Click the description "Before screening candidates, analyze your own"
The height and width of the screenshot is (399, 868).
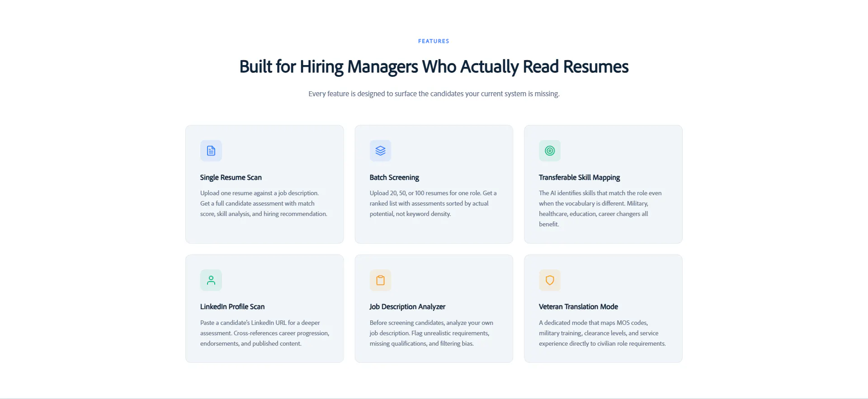pos(431,333)
